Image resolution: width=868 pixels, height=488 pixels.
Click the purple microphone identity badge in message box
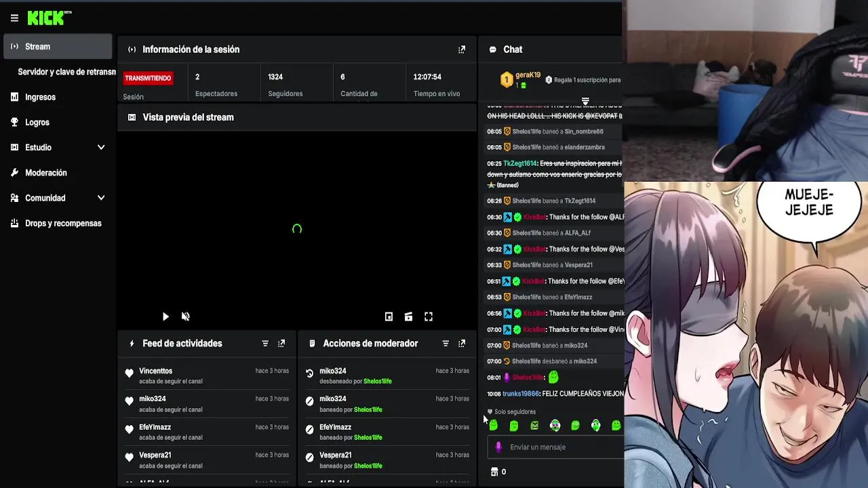498,447
